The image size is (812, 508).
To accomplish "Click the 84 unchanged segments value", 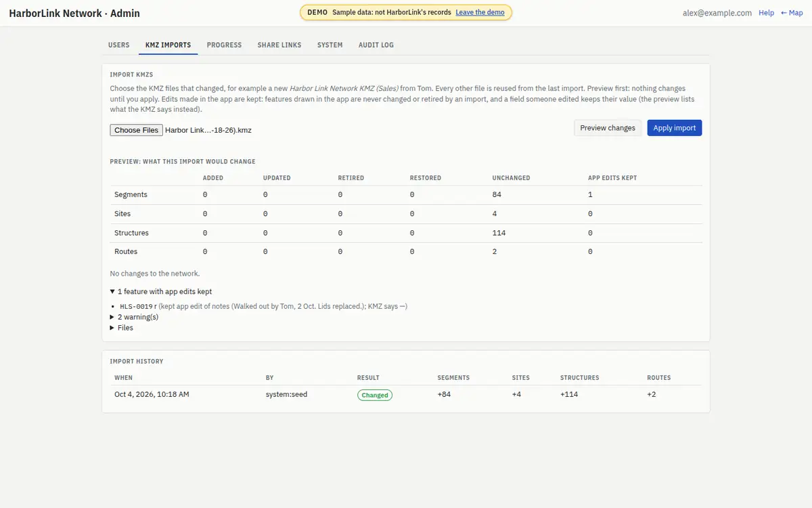I will tap(497, 194).
